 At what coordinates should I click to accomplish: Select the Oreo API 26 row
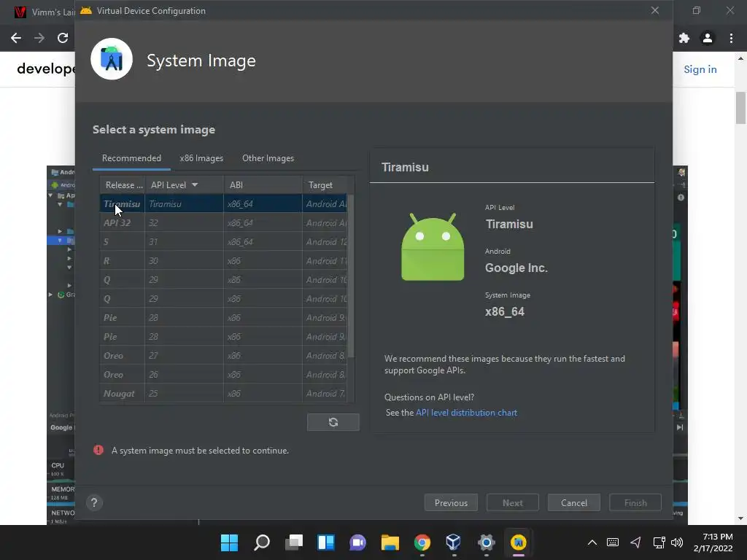pos(223,375)
